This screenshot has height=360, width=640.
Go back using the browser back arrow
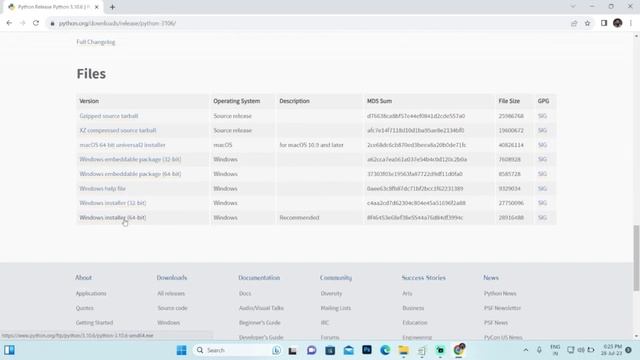(9, 23)
